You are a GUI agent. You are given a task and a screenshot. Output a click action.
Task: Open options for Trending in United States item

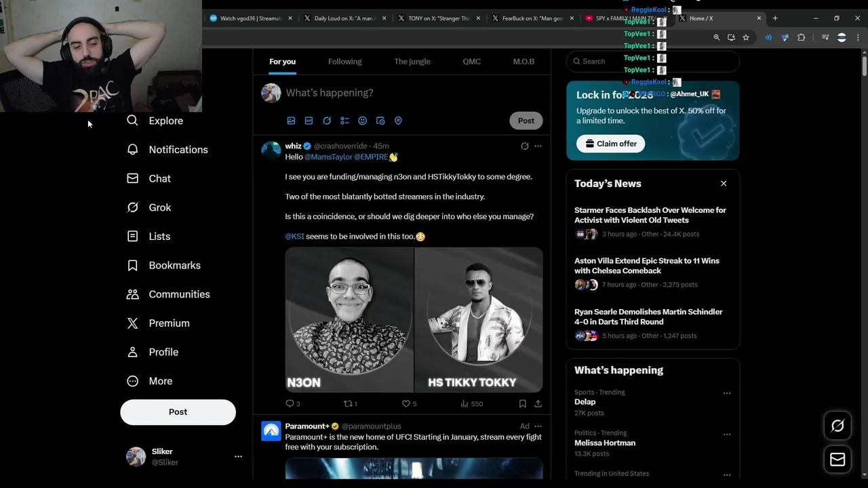[x=727, y=474]
